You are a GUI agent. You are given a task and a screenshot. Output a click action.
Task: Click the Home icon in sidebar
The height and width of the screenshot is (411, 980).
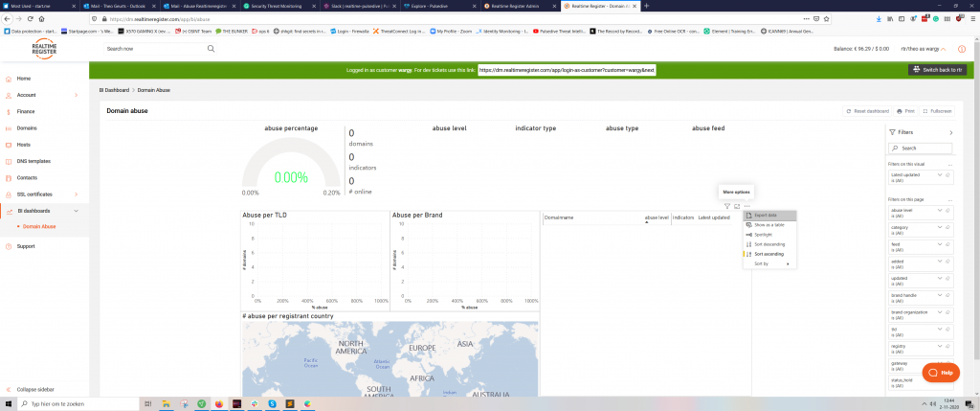9,79
